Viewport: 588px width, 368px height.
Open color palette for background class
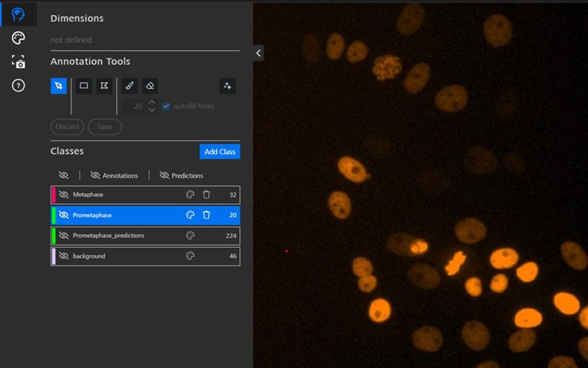190,256
